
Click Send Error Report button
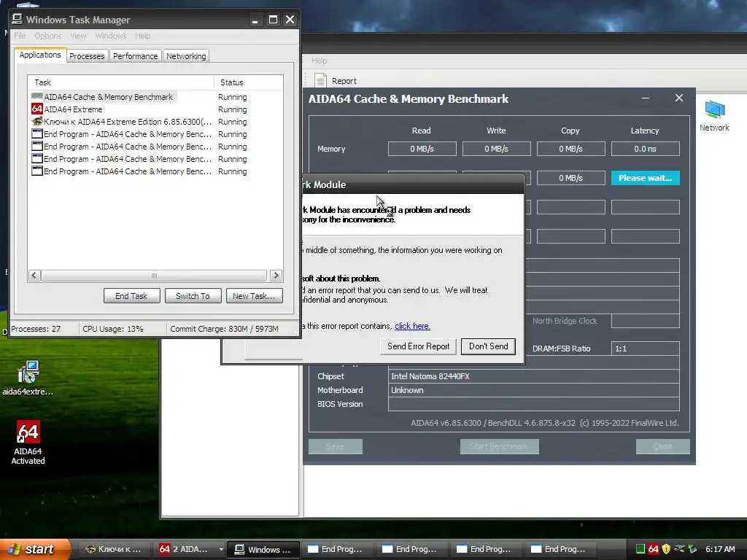418,346
